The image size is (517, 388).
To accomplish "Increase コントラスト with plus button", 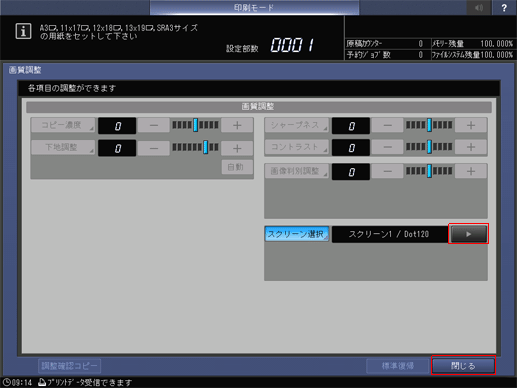I will point(471,147).
